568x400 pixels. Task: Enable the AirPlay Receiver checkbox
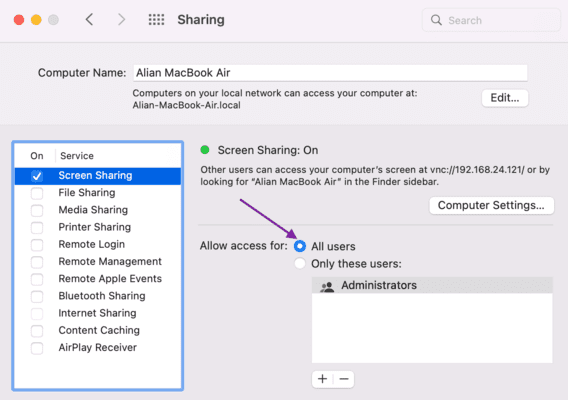37,348
